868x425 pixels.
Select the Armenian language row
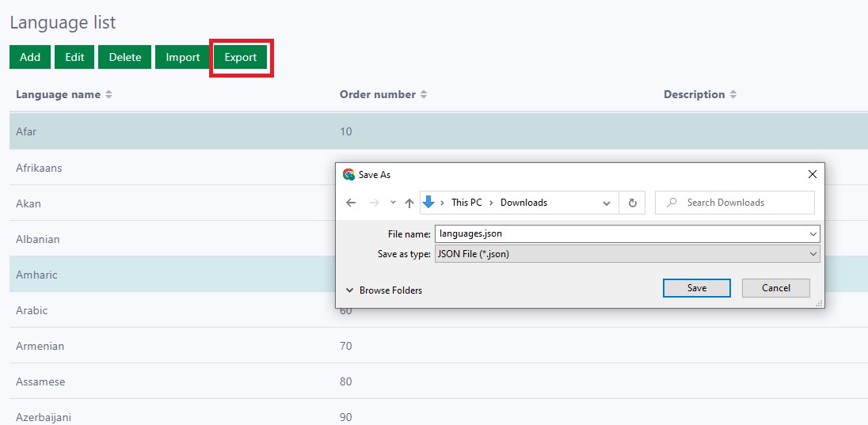(x=40, y=346)
